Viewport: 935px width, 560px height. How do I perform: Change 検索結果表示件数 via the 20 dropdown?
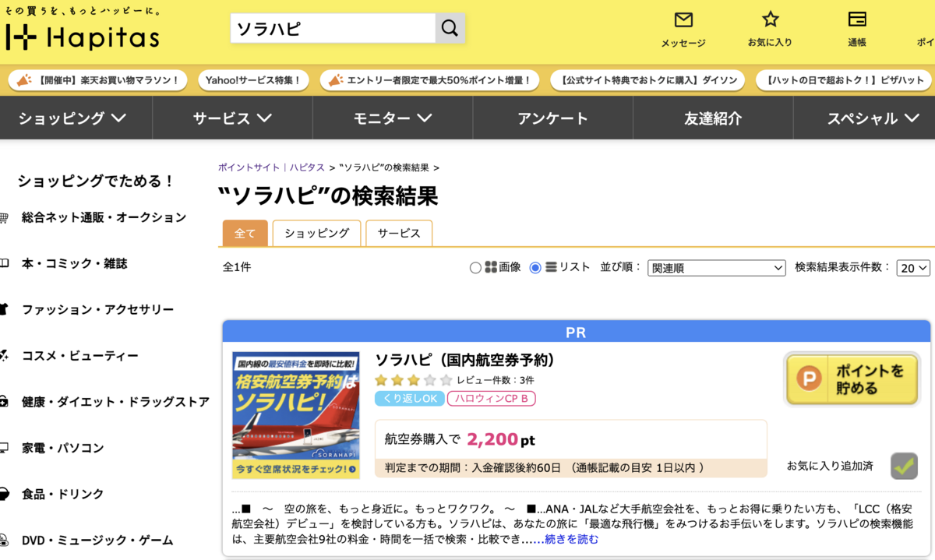(x=912, y=268)
